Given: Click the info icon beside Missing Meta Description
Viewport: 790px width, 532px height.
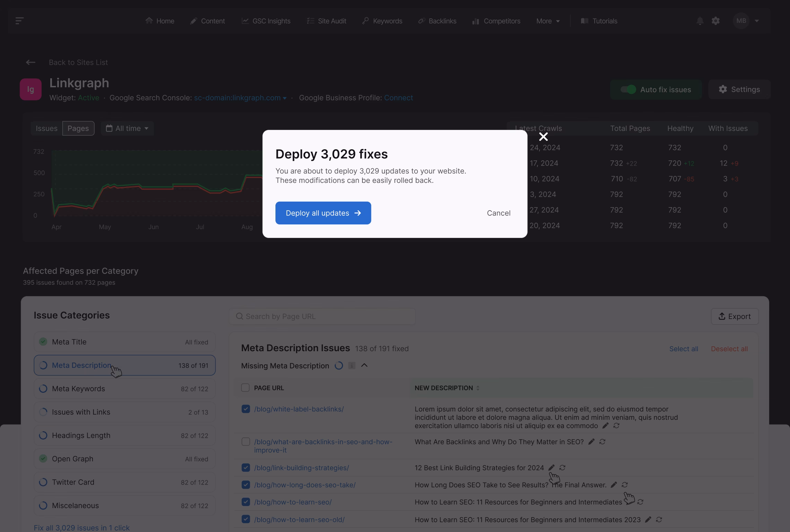Looking at the screenshot, I should (352, 366).
